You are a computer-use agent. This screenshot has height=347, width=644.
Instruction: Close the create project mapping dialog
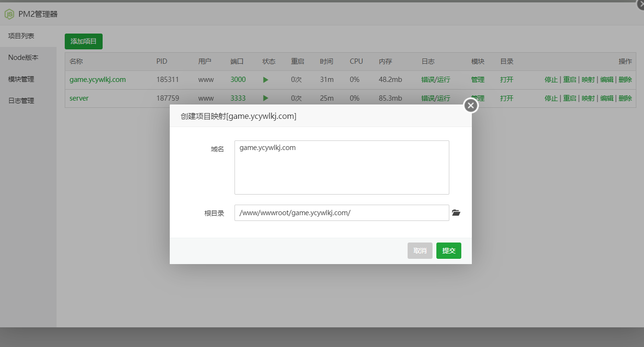point(471,105)
